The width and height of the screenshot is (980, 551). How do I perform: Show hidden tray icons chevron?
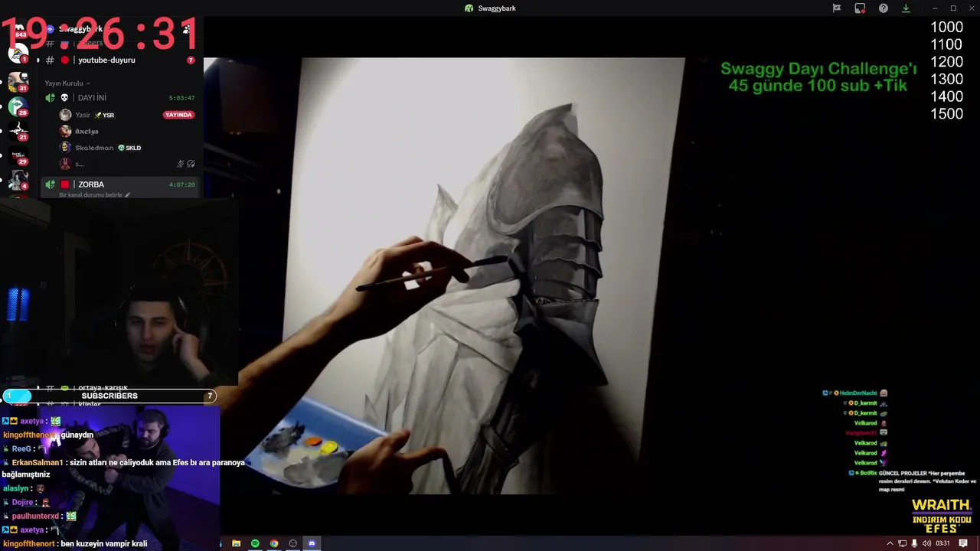pos(890,543)
